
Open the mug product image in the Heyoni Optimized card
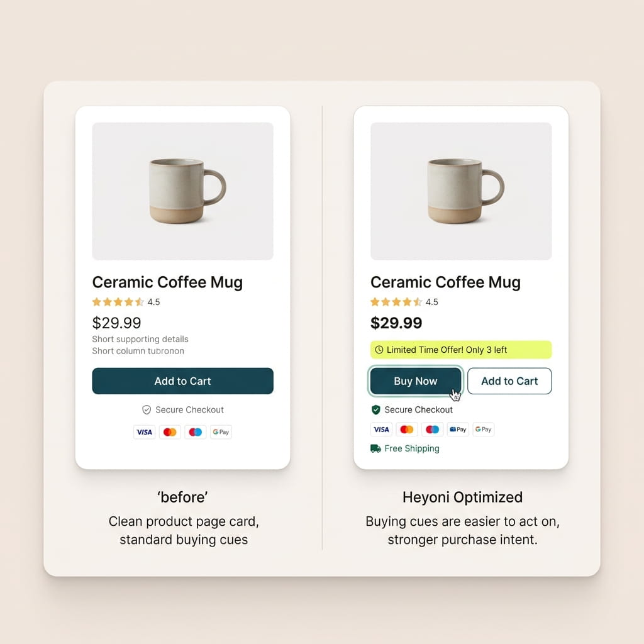click(x=461, y=191)
